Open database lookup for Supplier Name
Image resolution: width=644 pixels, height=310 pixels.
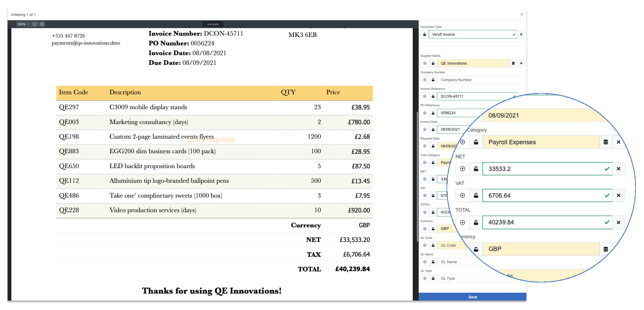pos(513,63)
